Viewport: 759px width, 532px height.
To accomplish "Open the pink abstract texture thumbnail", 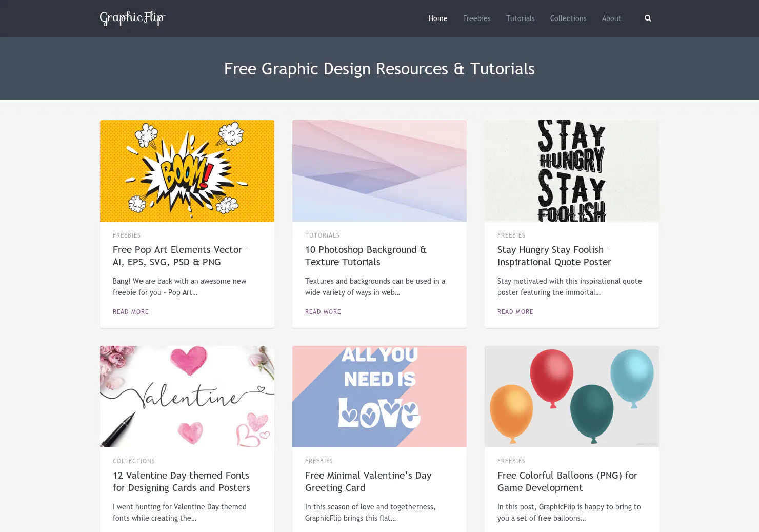I will (x=379, y=171).
